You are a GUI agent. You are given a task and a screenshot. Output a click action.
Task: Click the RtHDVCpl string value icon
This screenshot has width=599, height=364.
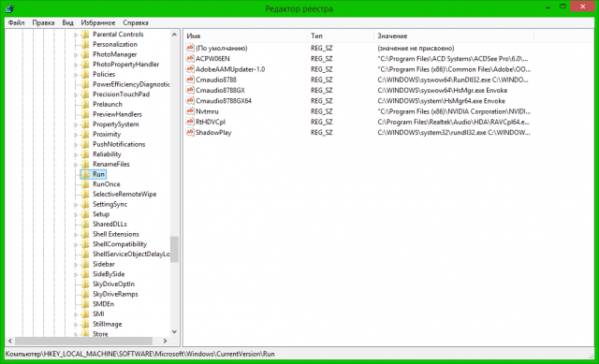(190, 122)
